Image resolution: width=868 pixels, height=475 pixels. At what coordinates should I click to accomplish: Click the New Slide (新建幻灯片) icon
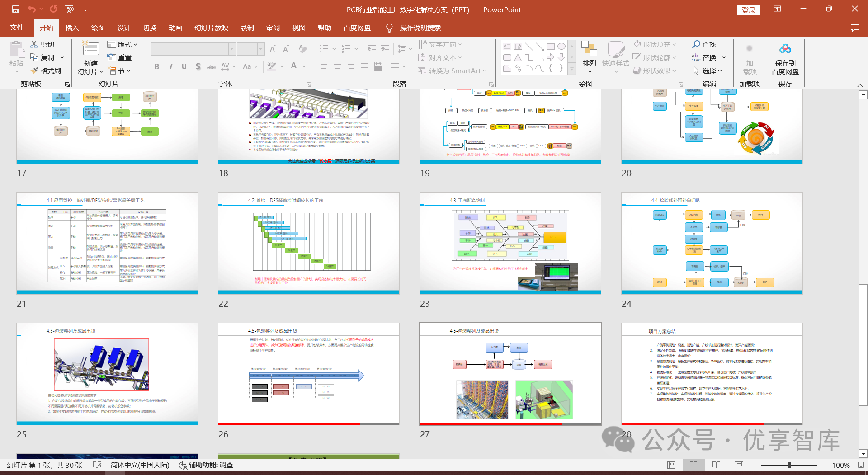(90, 49)
